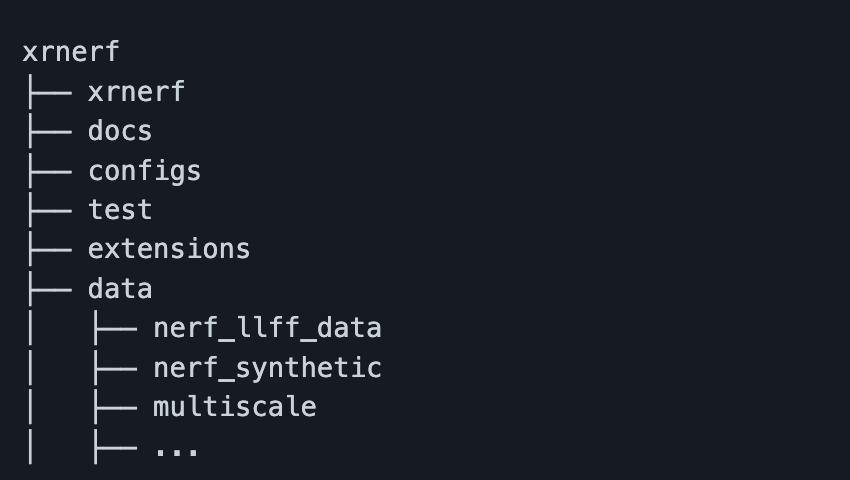Click the ellipsis entry under data

(177, 447)
